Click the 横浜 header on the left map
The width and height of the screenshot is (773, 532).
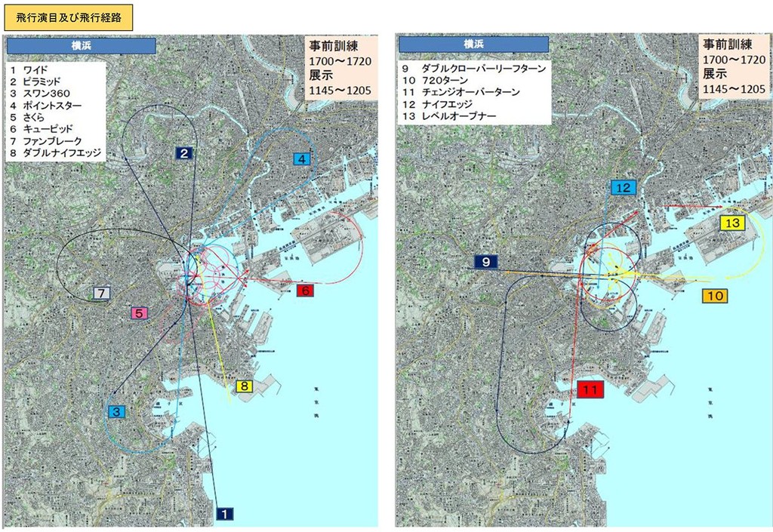pyautogui.click(x=82, y=45)
